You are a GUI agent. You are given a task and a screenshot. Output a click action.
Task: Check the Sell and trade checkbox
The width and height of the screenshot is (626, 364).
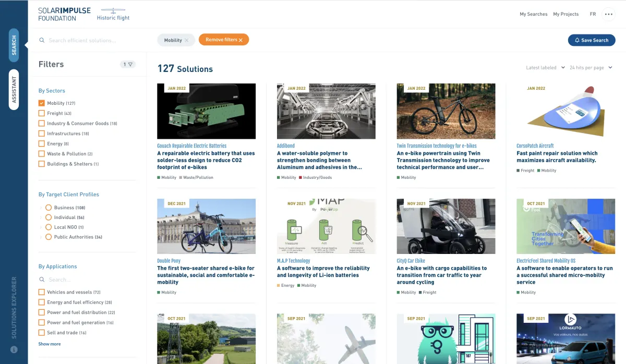coord(42,333)
